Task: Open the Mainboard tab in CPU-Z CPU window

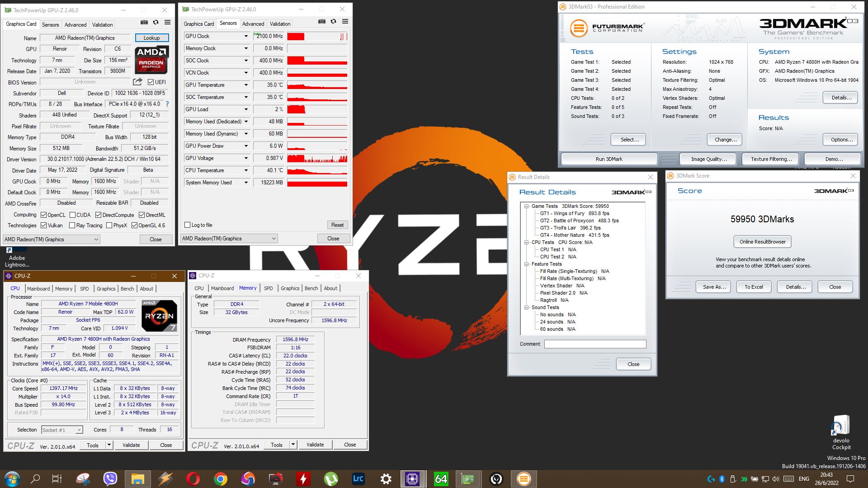Action: pyautogui.click(x=38, y=289)
